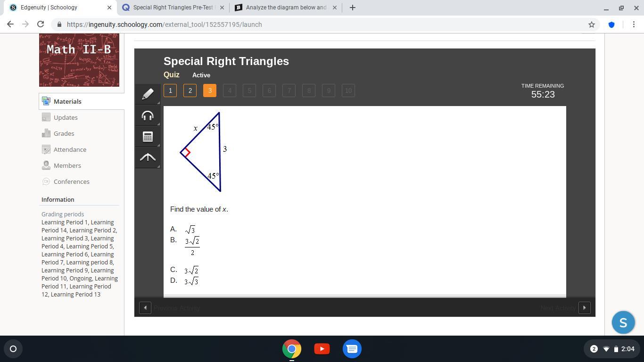Image resolution: width=644 pixels, height=362 pixels.
Task: Switch to Analyze the diagram below tab
Action: tap(285, 8)
